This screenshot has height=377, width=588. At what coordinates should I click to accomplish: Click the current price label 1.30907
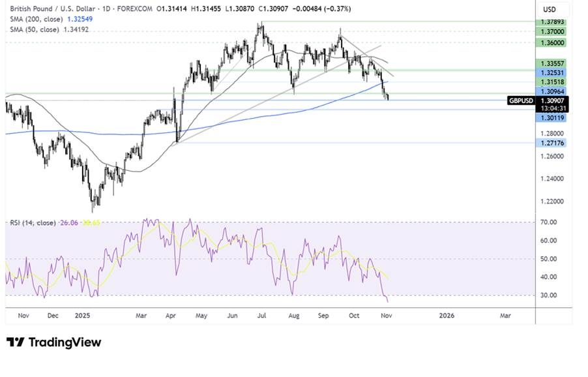tap(551, 100)
